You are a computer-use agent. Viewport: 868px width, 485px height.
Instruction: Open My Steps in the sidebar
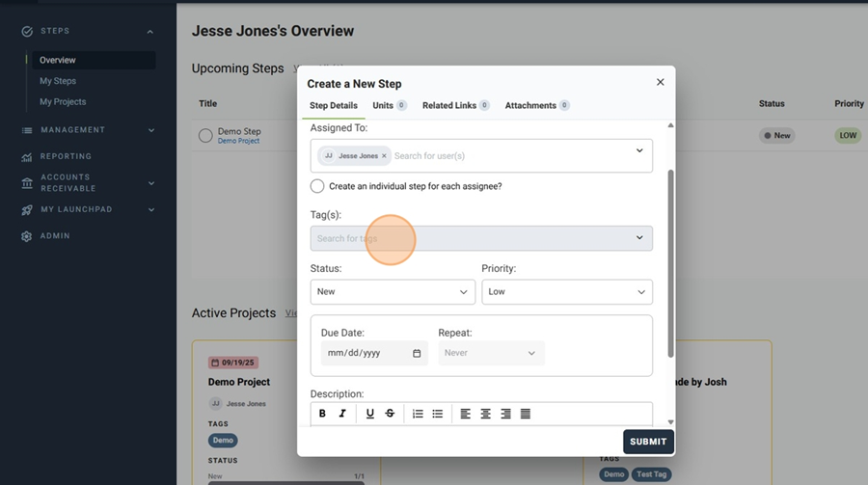pyautogui.click(x=58, y=81)
